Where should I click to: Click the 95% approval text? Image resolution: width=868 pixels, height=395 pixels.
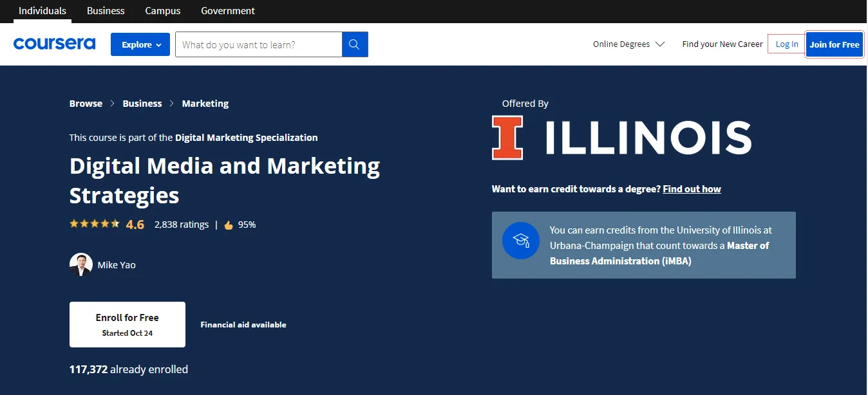point(247,225)
